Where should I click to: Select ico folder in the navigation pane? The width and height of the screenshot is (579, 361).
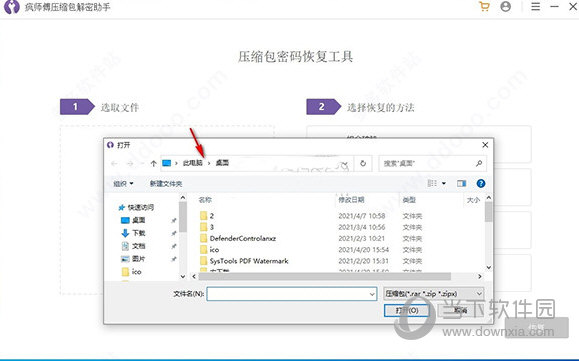[137, 272]
